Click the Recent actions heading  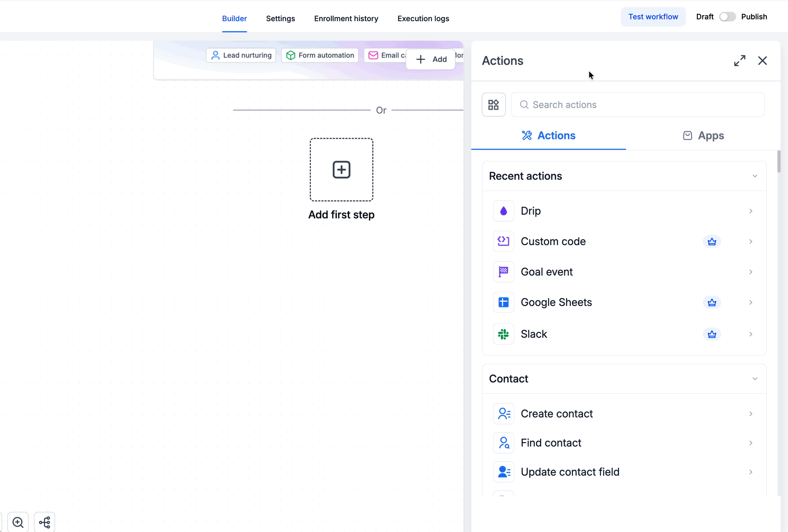526,176
